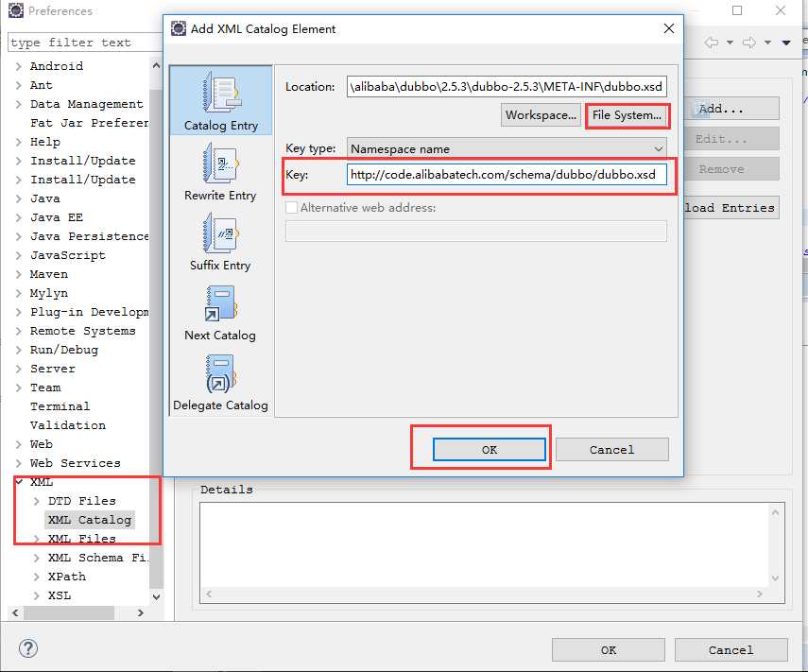Select the Next Catalog icon

point(221,303)
